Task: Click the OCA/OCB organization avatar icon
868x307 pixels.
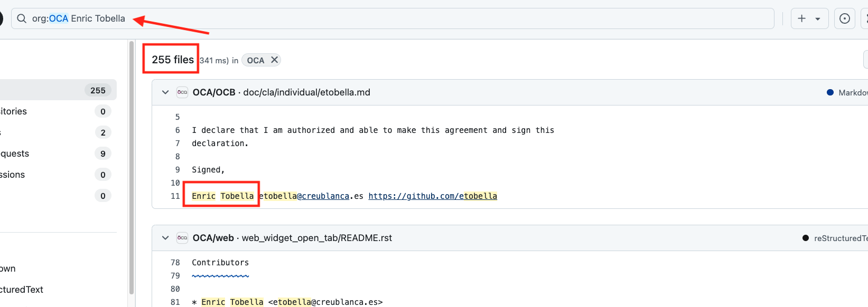Action: coord(182,92)
